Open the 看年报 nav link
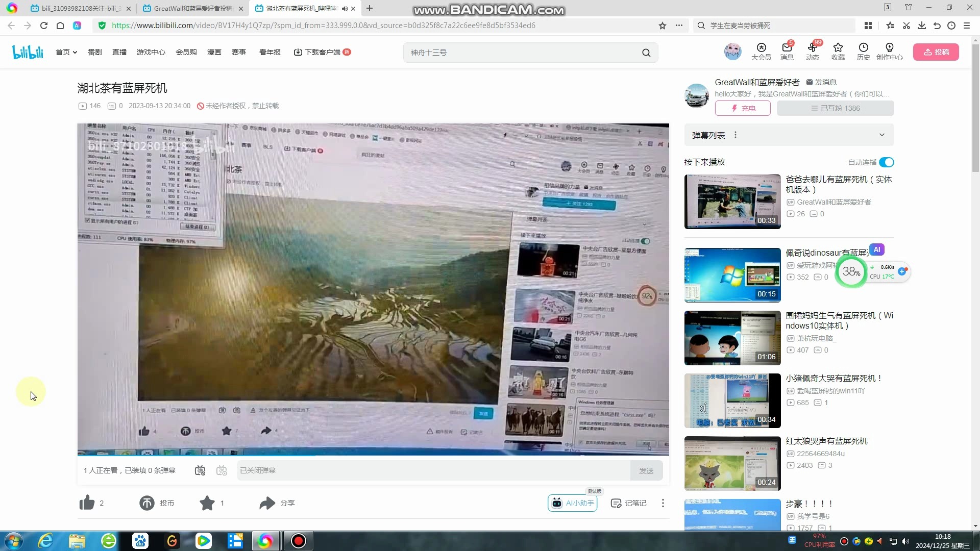The image size is (980, 551). tap(270, 52)
